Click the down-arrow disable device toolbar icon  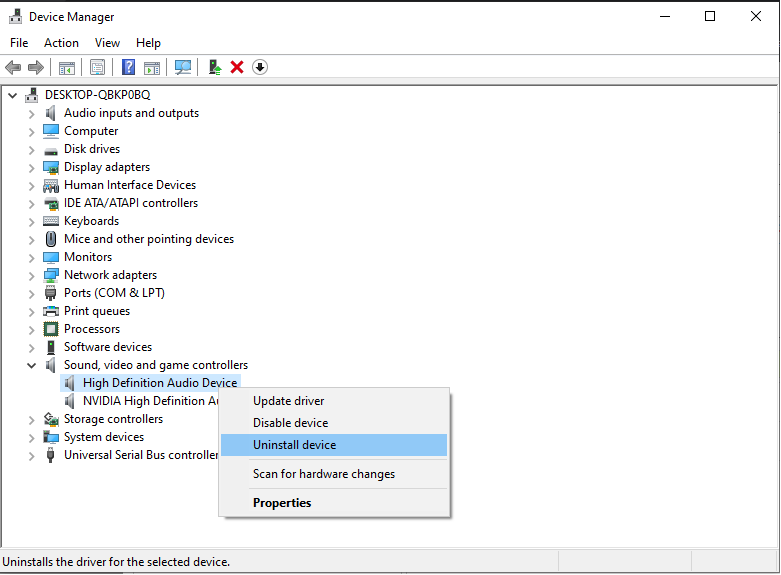tap(260, 67)
